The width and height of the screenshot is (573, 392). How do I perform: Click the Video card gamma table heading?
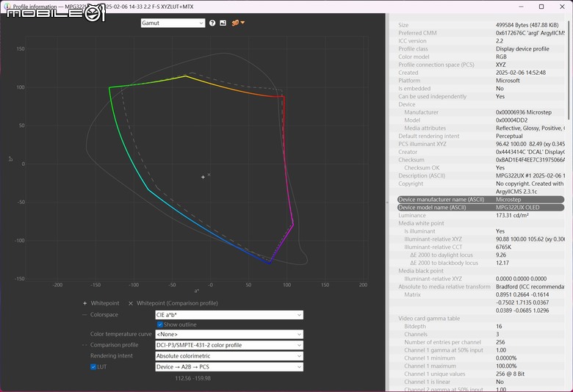pyautogui.click(x=429, y=319)
